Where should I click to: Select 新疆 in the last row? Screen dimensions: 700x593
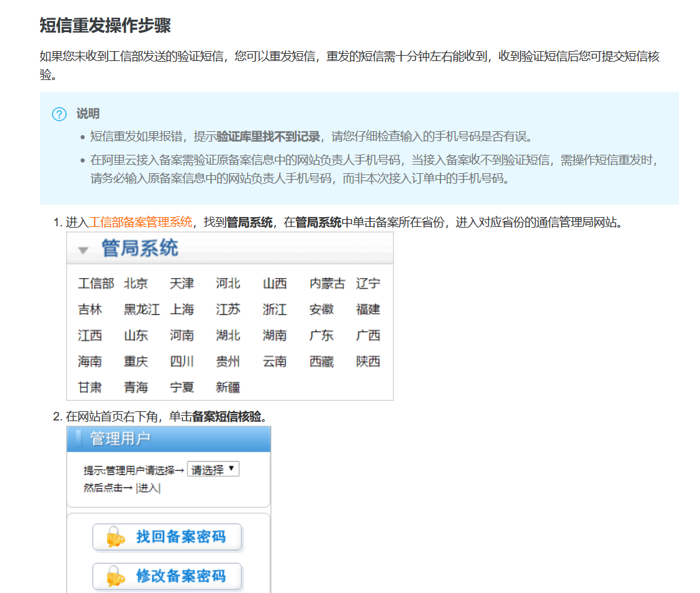tap(228, 387)
